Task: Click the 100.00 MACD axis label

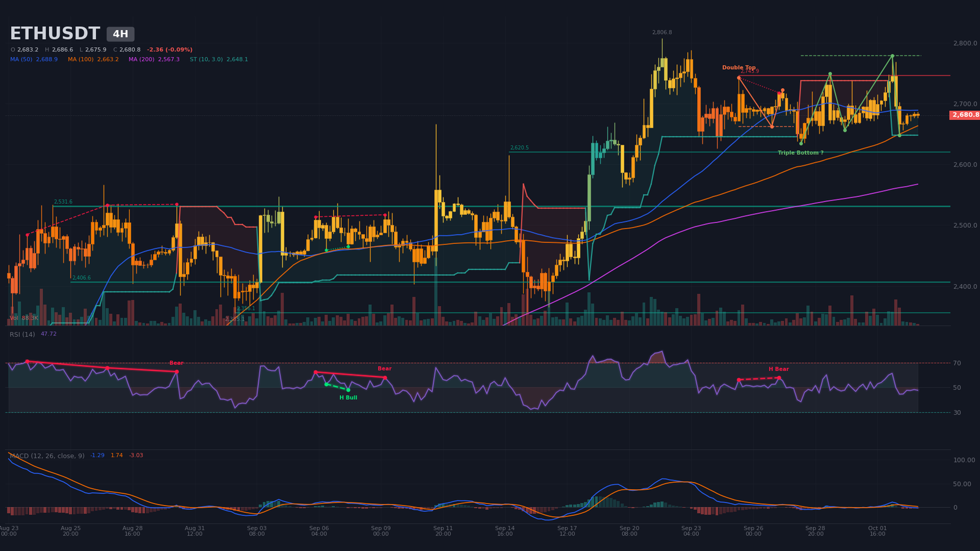Action: coord(964,460)
